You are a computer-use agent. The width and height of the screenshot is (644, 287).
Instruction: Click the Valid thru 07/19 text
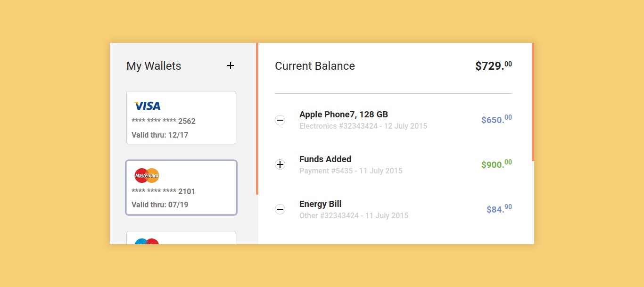[x=159, y=205]
